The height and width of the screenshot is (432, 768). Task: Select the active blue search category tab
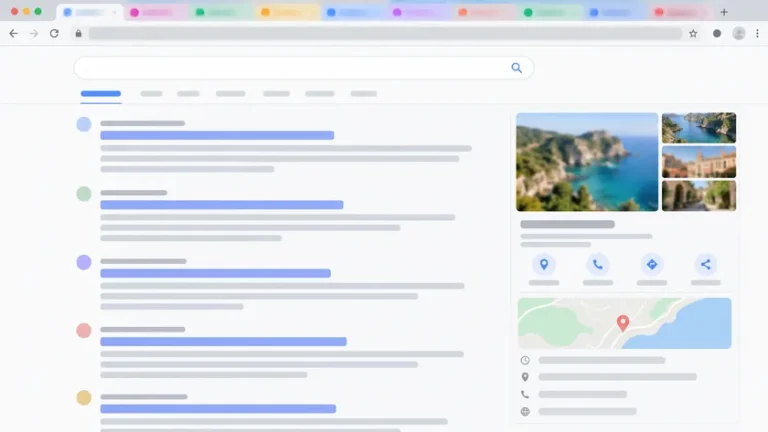tap(100, 94)
